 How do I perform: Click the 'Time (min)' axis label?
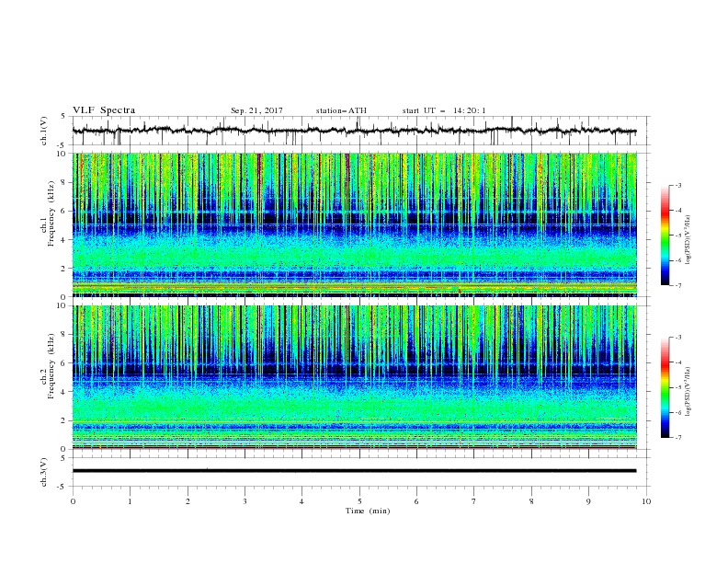click(368, 511)
